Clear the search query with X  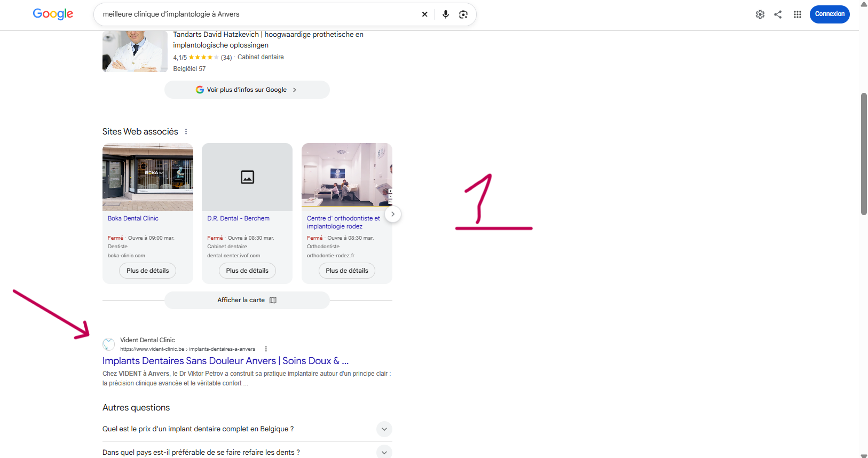tap(425, 14)
